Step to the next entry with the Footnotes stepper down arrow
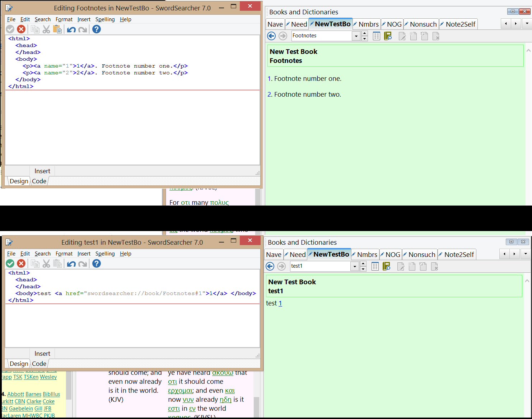Viewport: 532px width, 419px height. (x=365, y=38)
